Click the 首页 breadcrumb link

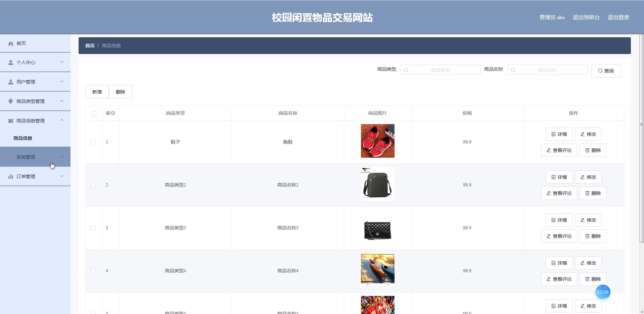click(90, 46)
